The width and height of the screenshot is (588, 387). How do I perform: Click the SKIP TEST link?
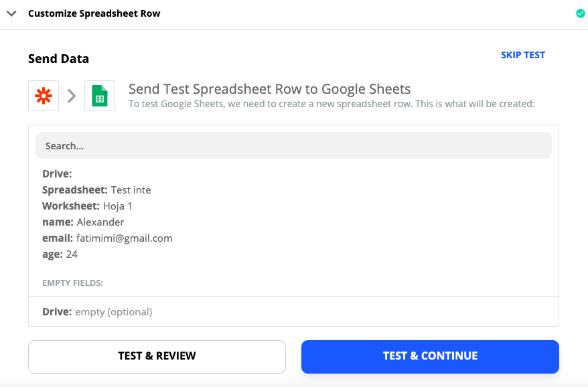[x=523, y=55]
